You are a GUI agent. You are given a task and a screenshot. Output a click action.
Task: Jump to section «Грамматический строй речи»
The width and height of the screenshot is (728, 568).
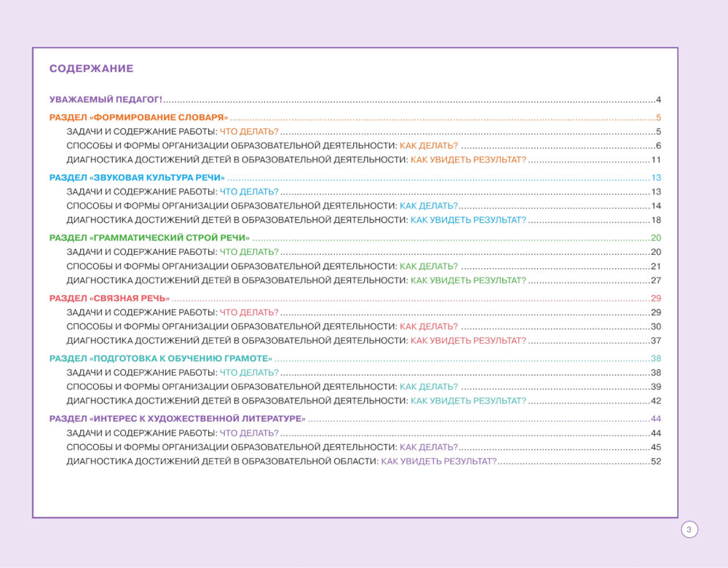pyautogui.click(x=149, y=238)
